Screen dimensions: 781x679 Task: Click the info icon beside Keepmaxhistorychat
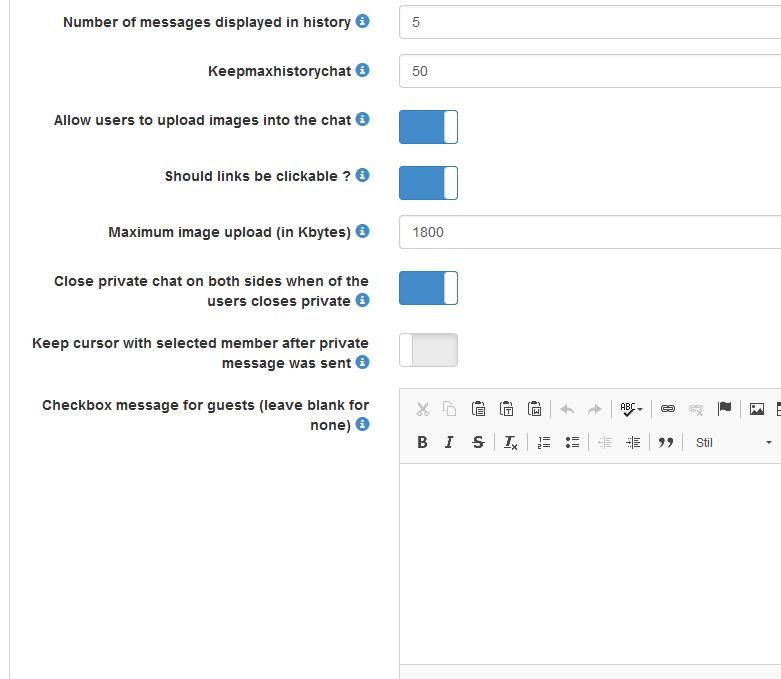362,70
